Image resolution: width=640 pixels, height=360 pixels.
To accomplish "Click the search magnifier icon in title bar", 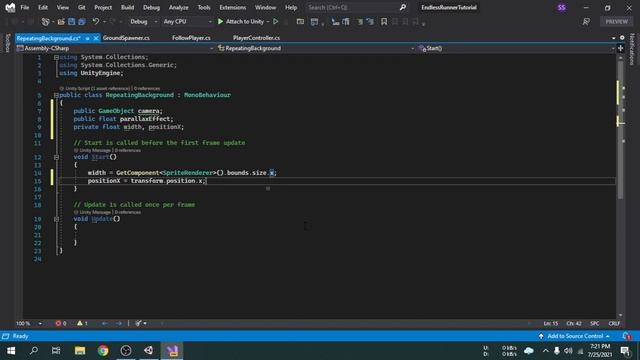I will [403, 7].
